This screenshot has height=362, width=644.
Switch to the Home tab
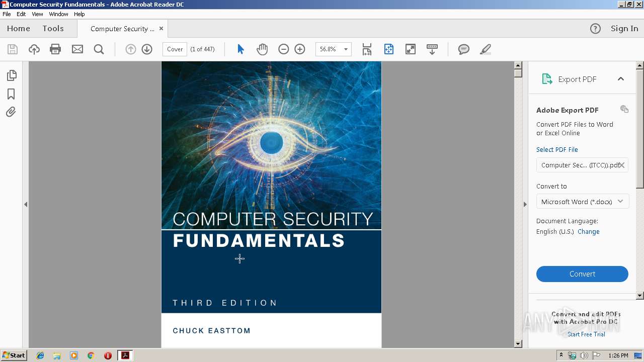(x=19, y=29)
